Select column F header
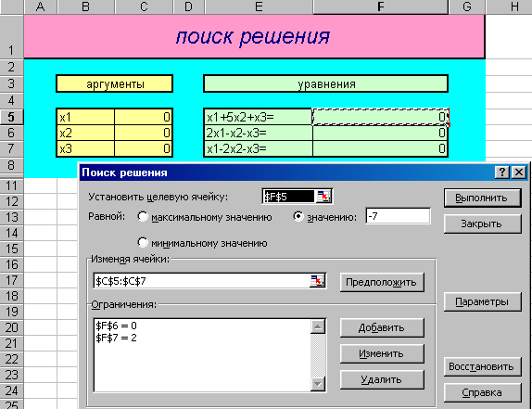The height and width of the screenshot is (409, 532). click(381, 6)
